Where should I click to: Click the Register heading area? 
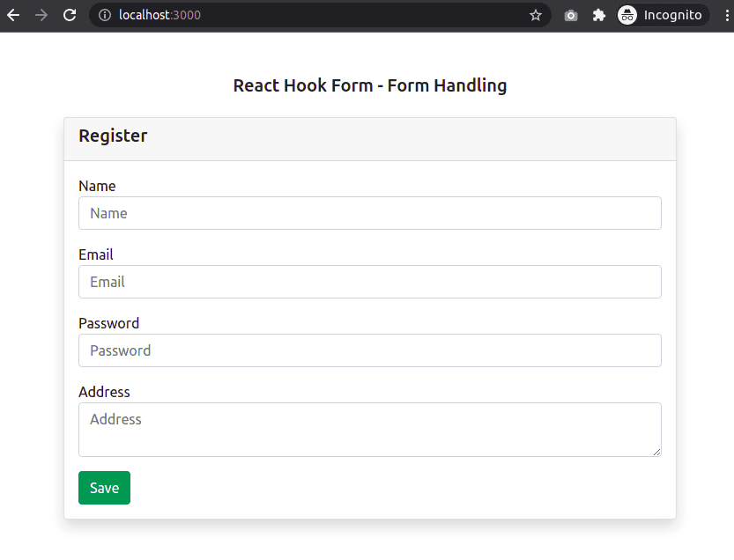click(x=113, y=136)
